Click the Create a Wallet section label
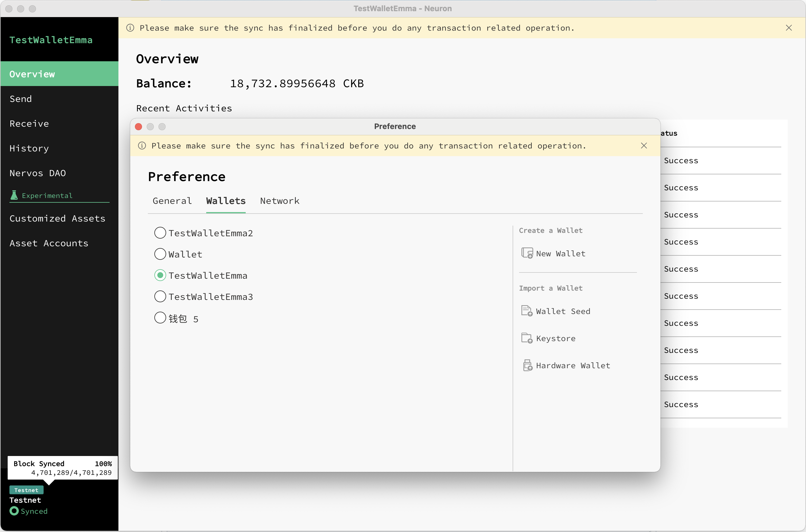Viewport: 806px width, 532px height. coord(551,230)
